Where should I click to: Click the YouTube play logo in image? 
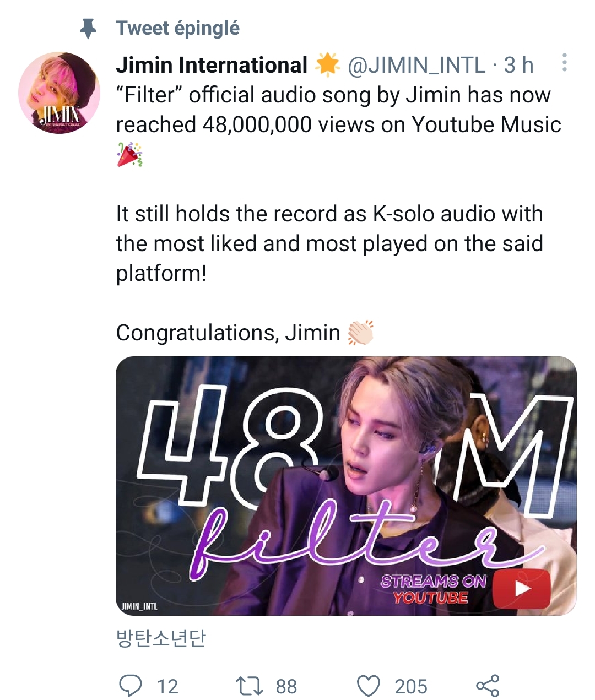522,589
